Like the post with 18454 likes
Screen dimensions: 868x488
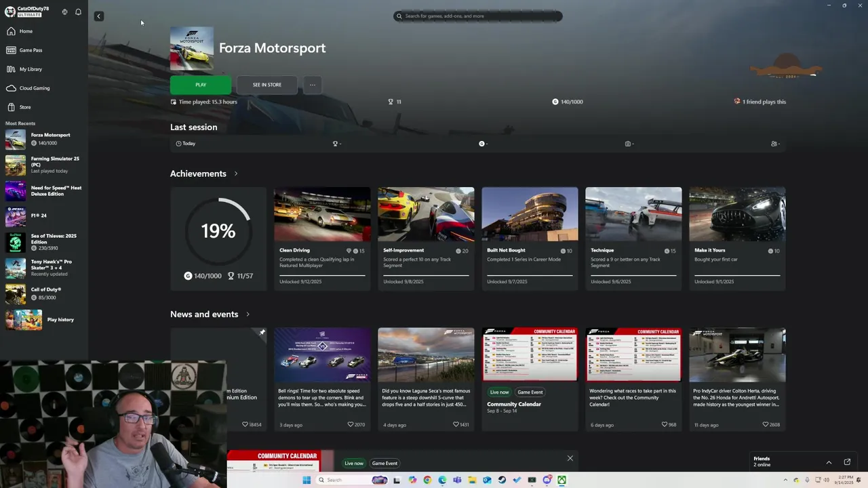(245, 425)
